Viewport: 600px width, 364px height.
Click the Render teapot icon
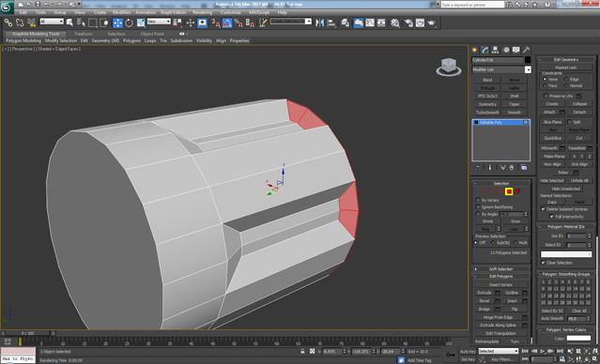pos(432,23)
